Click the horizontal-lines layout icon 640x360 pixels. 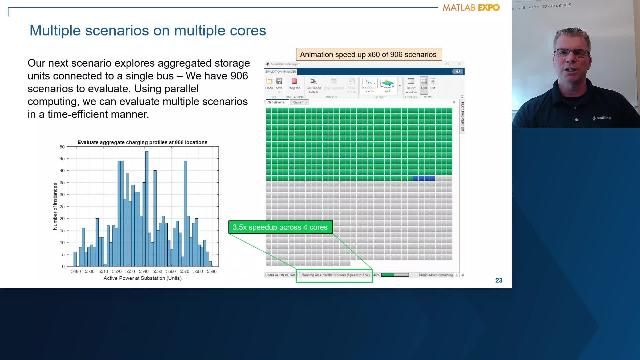[411, 81]
